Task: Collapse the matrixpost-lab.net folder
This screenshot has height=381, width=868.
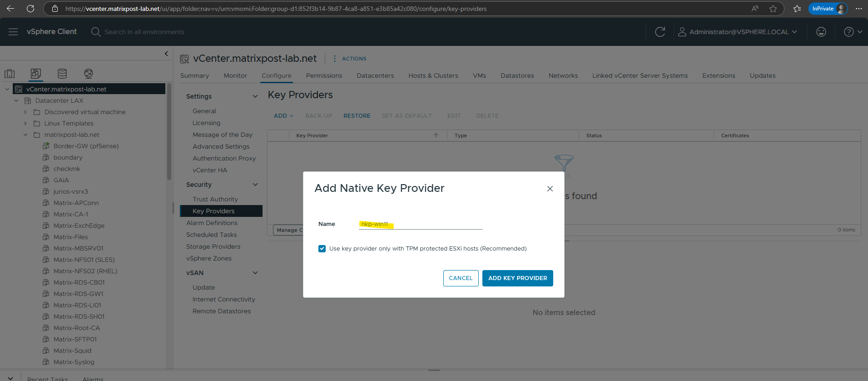Action: pyautogui.click(x=25, y=135)
